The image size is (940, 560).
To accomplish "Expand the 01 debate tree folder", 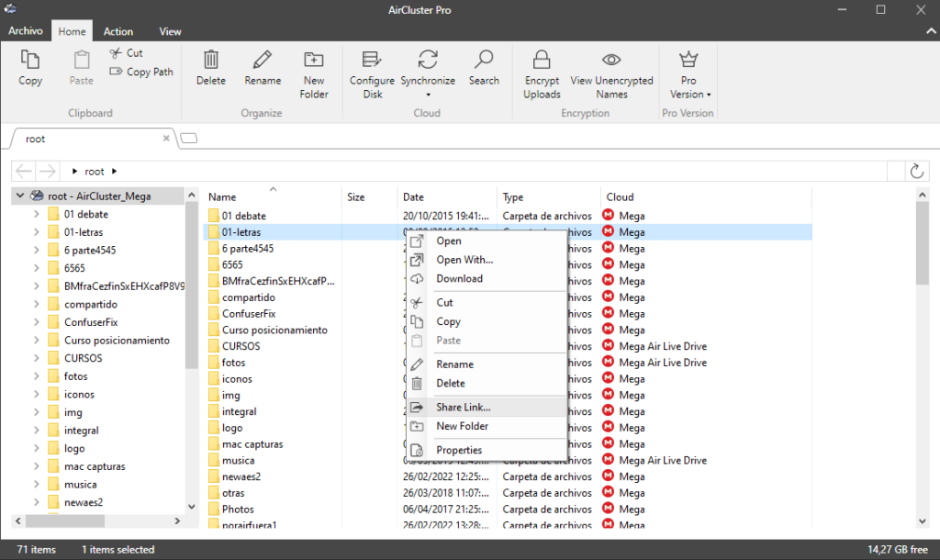I will click(37, 214).
